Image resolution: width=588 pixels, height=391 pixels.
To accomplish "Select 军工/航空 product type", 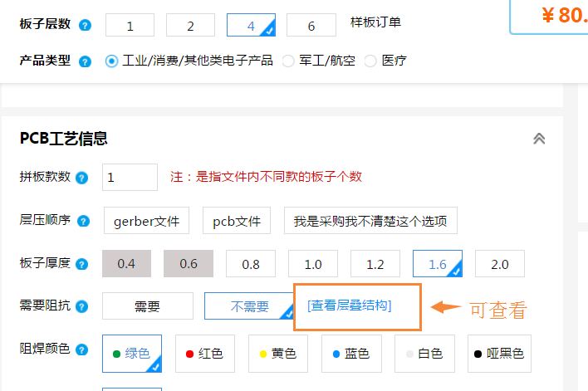I will (288, 61).
